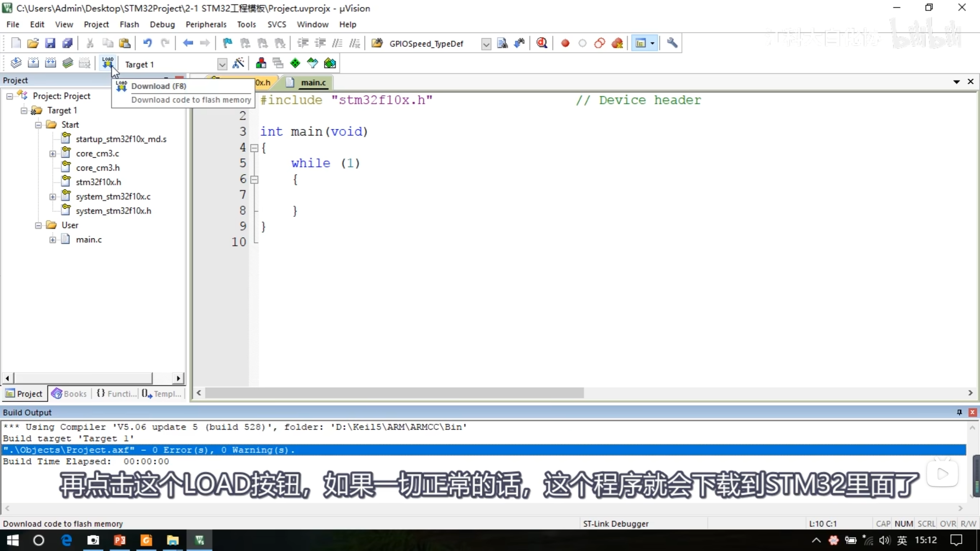Click the editor horizontal scrollbar thumb
This screenshot has width=980, height=551.
394,393
